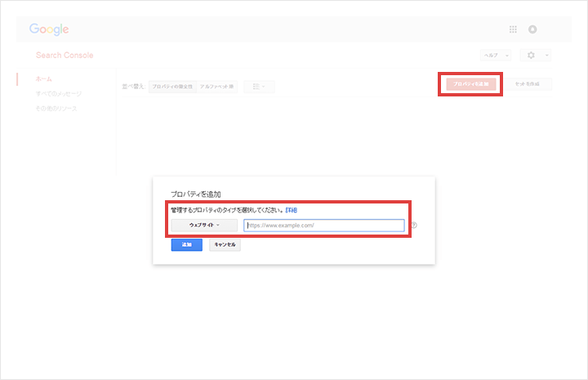Open すべてのメッセージ in the sidebar
The width and height of the screenshot is (588, 380).
[x=59, y=93]
